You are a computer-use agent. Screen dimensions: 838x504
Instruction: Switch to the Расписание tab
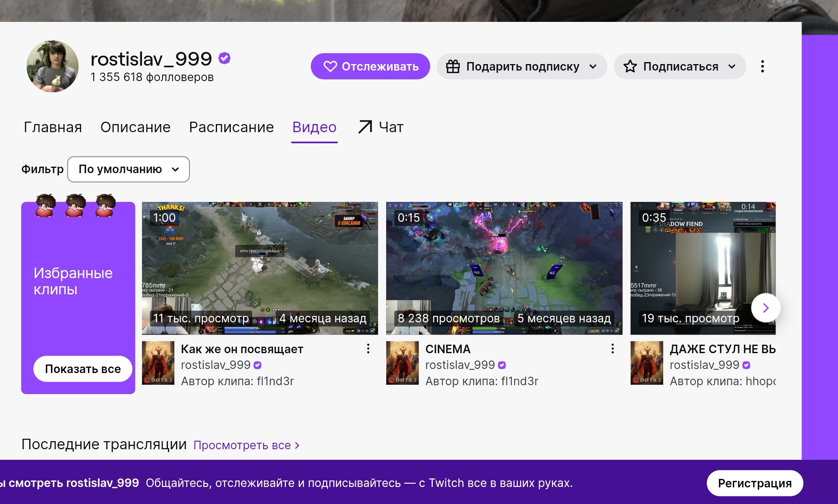click(231, 127)
